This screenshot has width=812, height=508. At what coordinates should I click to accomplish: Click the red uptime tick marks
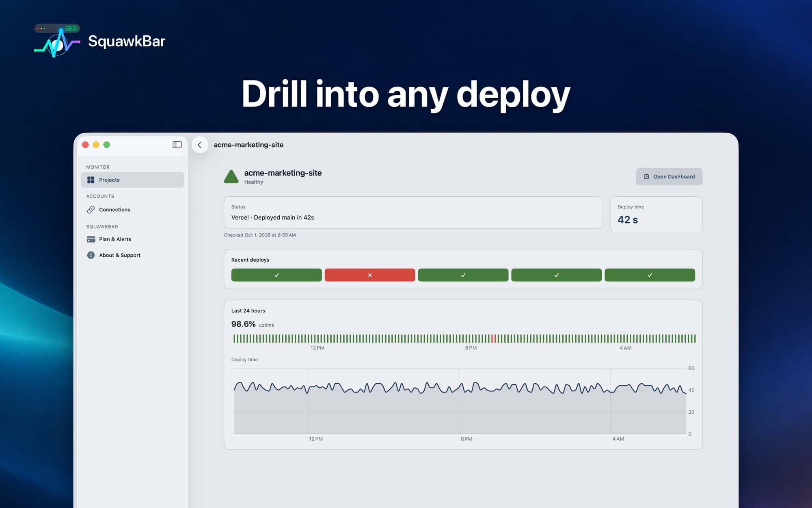point(493,339)
